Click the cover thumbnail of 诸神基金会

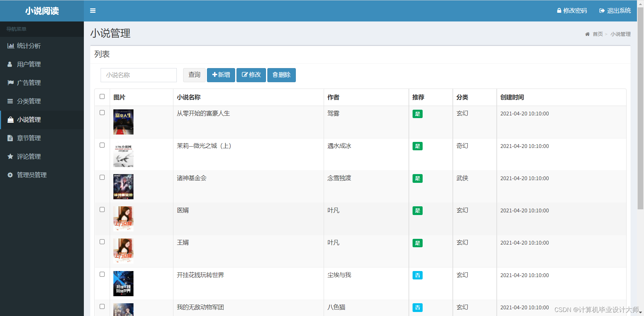pyautogui.click(x=123, y=187)
